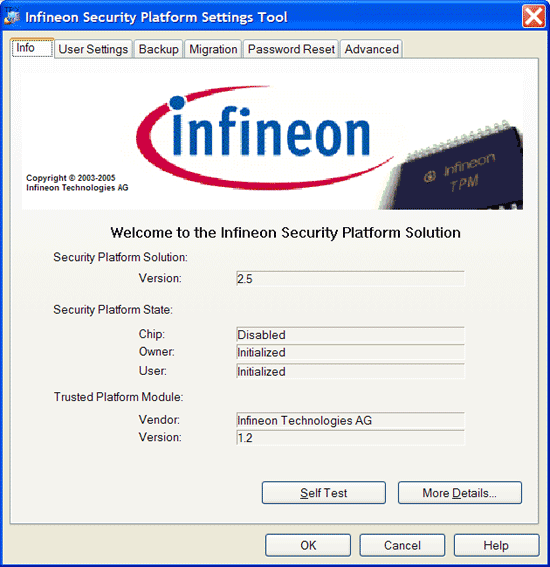550x567 pixels.
Task: Open the Backup tab
Action: [158, 49]
